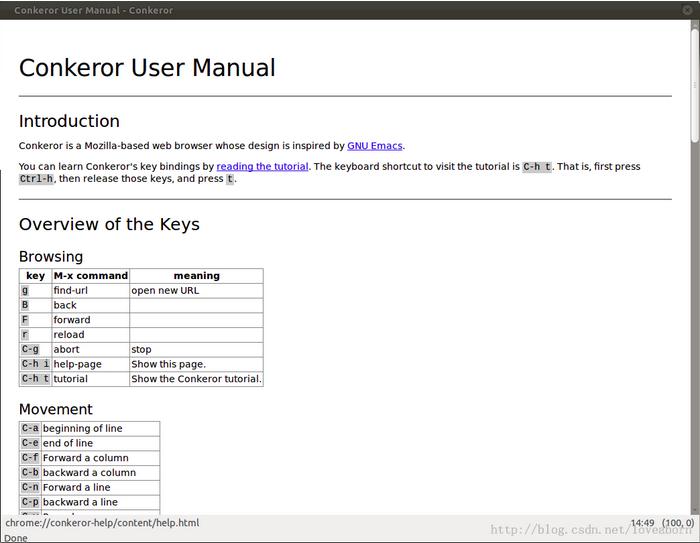Open the reading the tutorial link
Image resolution: width=700 pixels, height=543 pixels.
coord(262,167)
